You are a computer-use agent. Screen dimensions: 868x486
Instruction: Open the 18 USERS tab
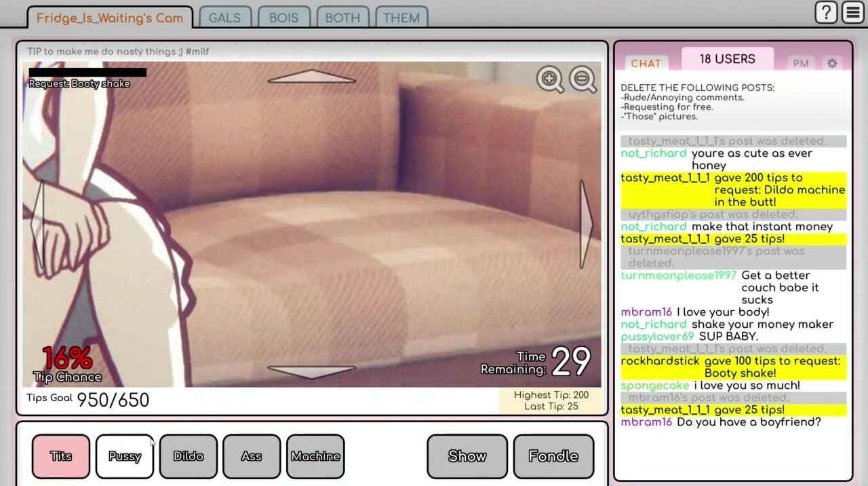[727, 59]
